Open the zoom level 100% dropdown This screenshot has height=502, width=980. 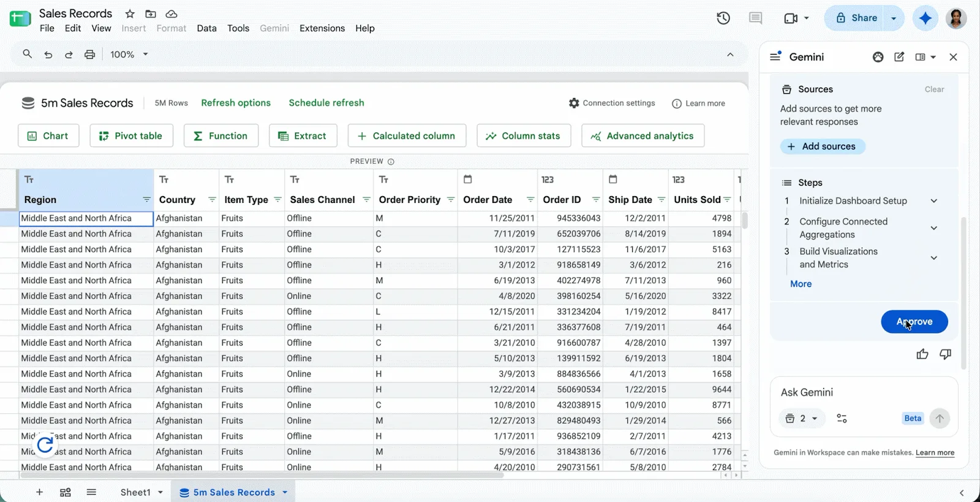coord(129,55)
